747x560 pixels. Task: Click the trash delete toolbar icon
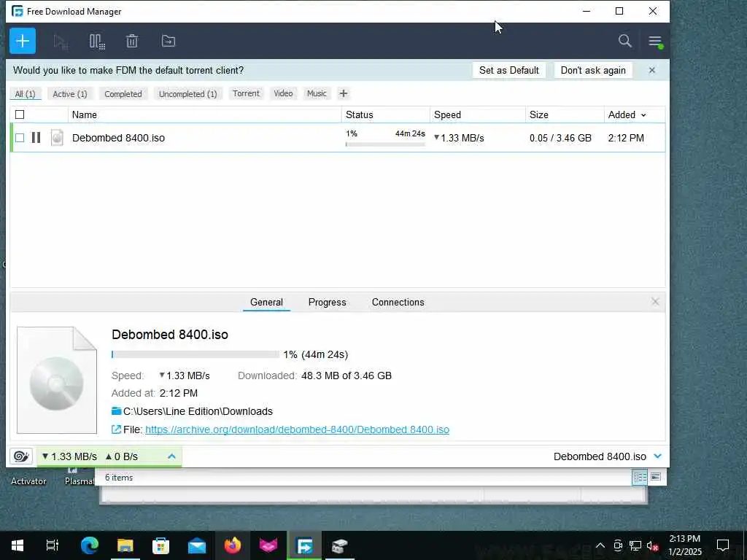click(132, 42)
